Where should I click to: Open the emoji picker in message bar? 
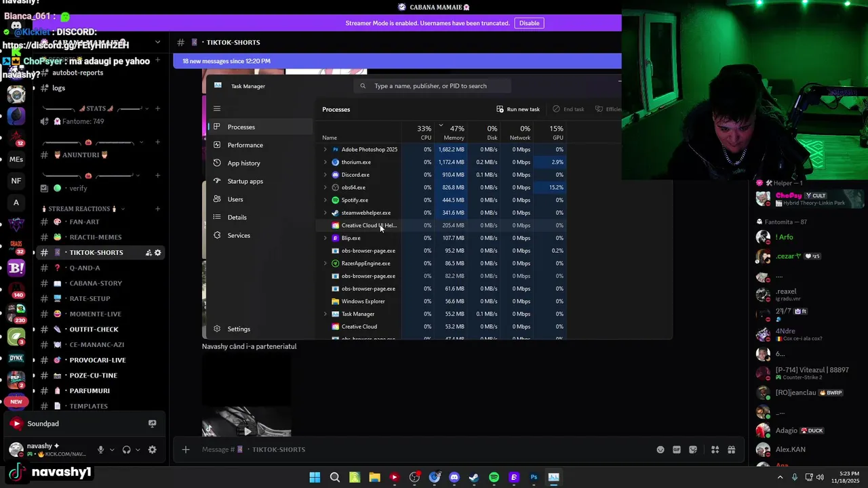(x=660, y=449)
